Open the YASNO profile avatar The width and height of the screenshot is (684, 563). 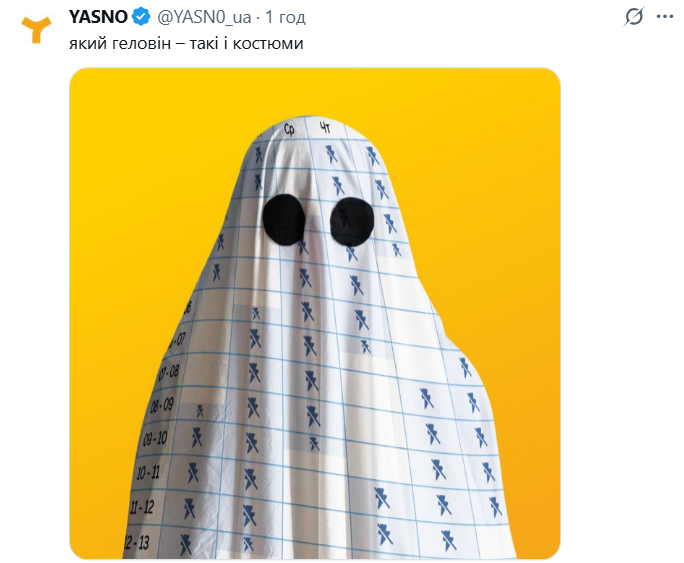pos(36,30)
